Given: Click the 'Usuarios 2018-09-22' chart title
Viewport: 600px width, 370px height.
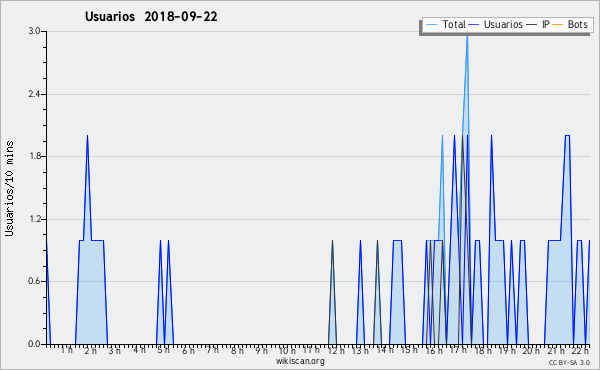Looking at the screenshot, I should coord(151,16).
